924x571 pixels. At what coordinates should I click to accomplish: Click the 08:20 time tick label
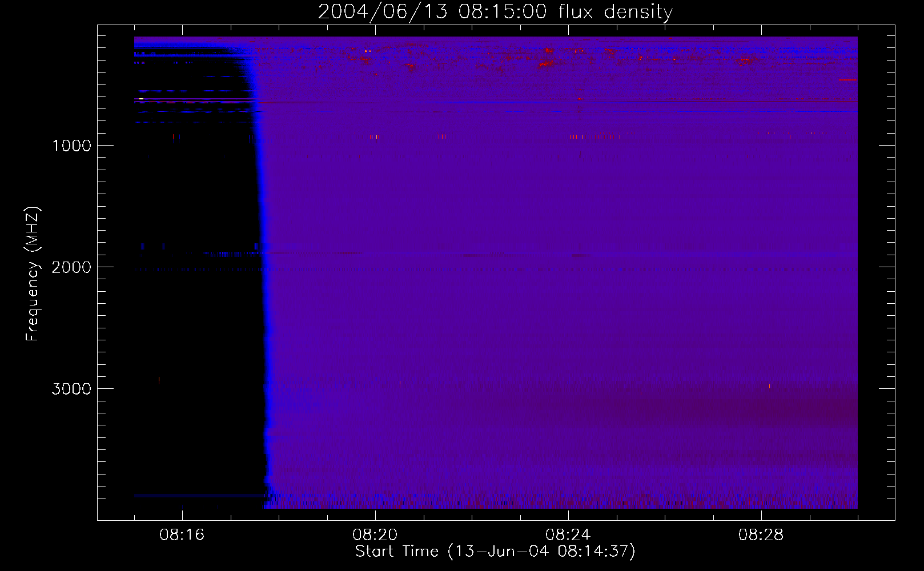coord(375,535)
